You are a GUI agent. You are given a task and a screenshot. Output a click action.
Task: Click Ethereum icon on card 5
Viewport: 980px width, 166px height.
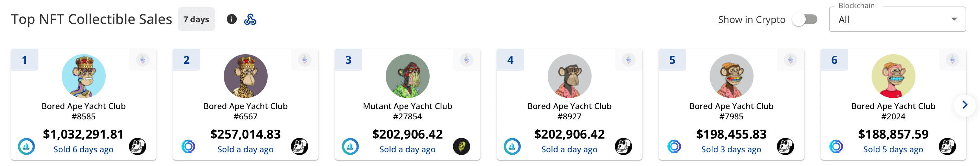791,60
